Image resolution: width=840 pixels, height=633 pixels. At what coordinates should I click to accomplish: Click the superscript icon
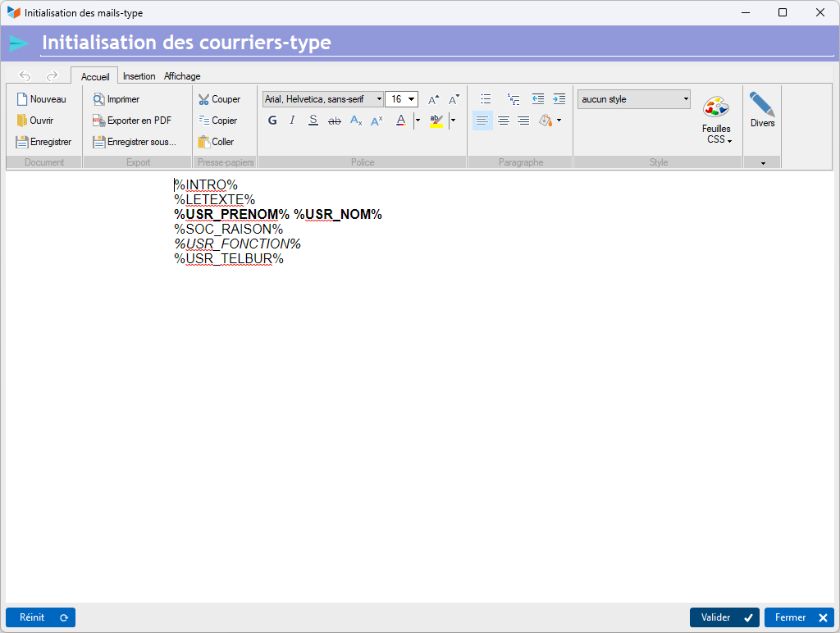coord(377,121)
